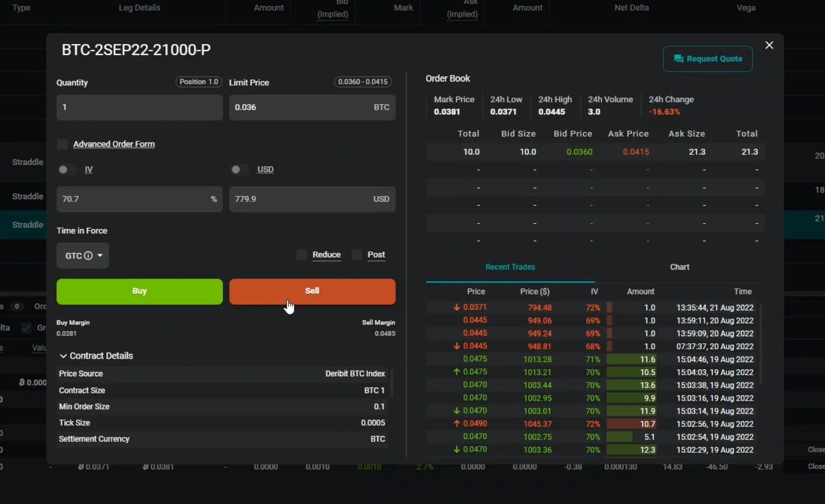Click the IV percent field showing 70.7
825x504 pixels.
tap(140, 199)
